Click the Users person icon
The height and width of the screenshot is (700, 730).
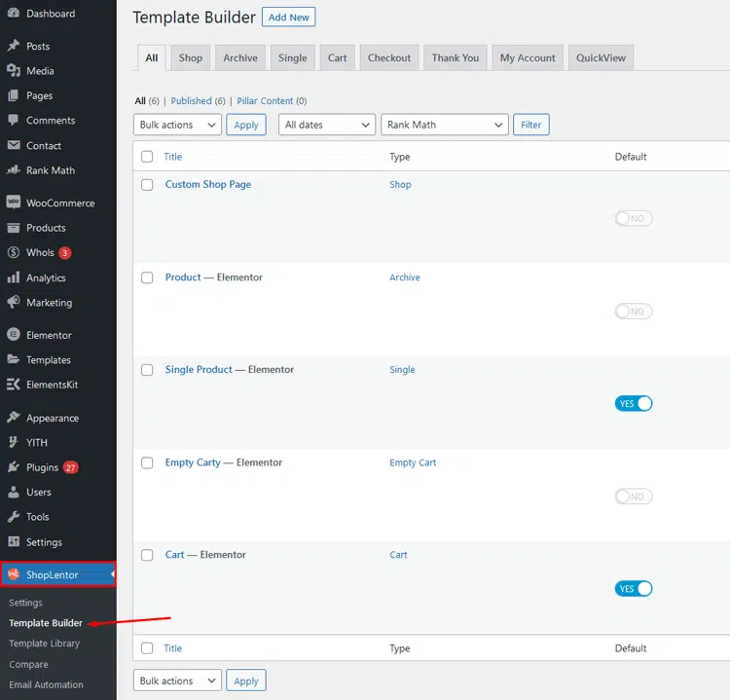pyautogui.click(x=14, y=492)
